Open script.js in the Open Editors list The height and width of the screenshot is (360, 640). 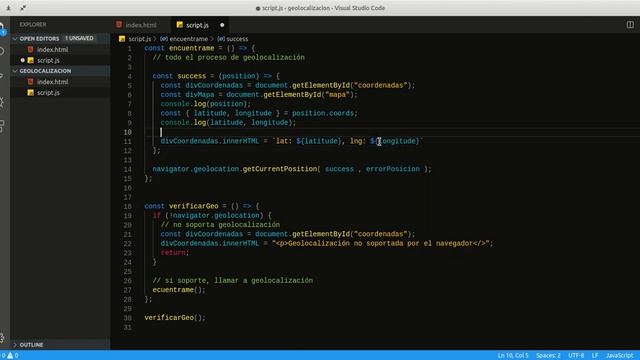click(48, 60)
